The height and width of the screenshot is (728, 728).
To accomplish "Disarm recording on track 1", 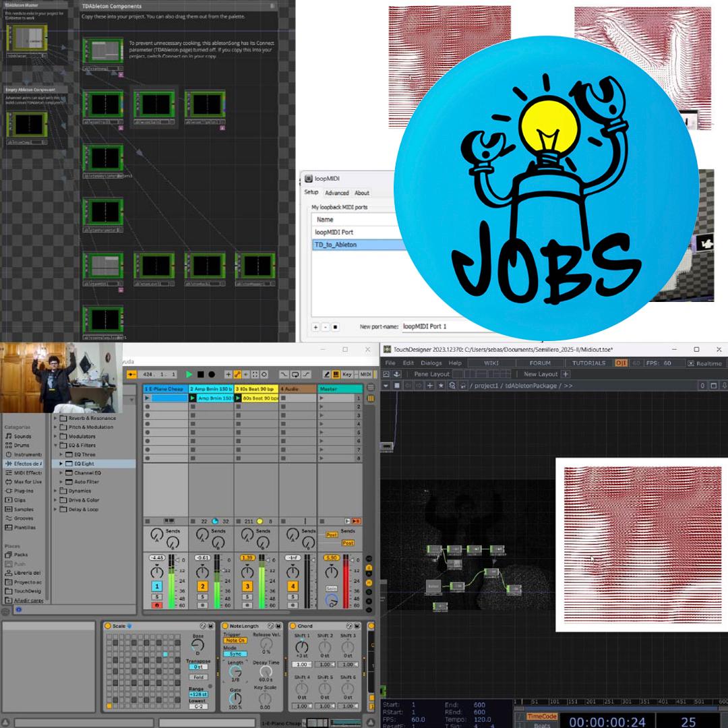I will pyautogui.click(x=157, y=605).
